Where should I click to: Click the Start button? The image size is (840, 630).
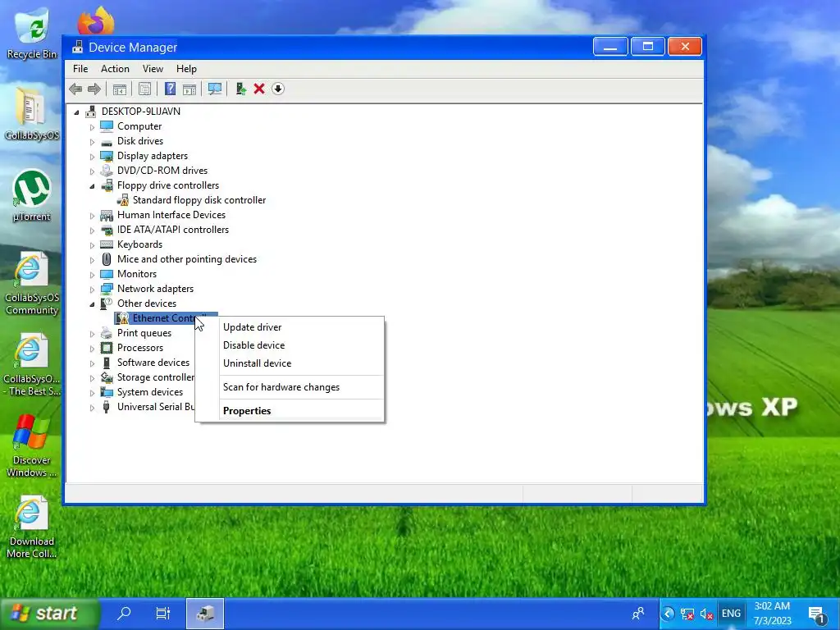point(50,614)
